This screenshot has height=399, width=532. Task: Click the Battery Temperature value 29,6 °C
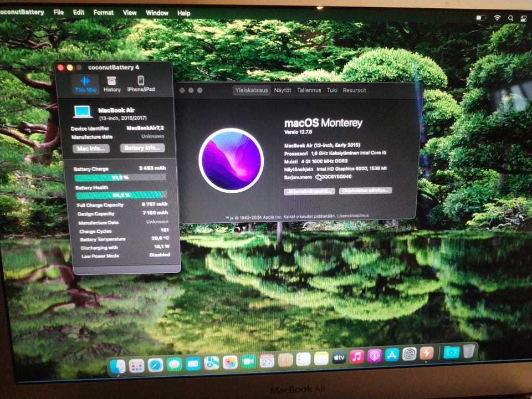[161, 238]
